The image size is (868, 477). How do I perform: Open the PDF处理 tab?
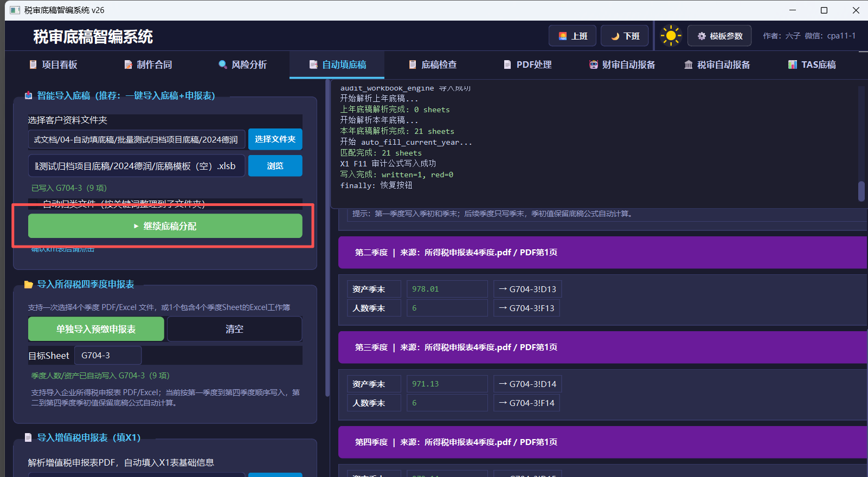pos(527,65)
